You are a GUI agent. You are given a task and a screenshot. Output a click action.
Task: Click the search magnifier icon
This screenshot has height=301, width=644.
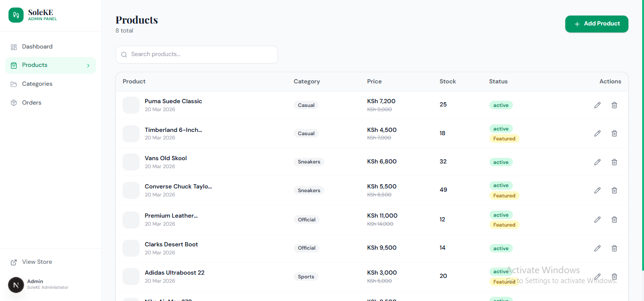click(x=124, y=55)
